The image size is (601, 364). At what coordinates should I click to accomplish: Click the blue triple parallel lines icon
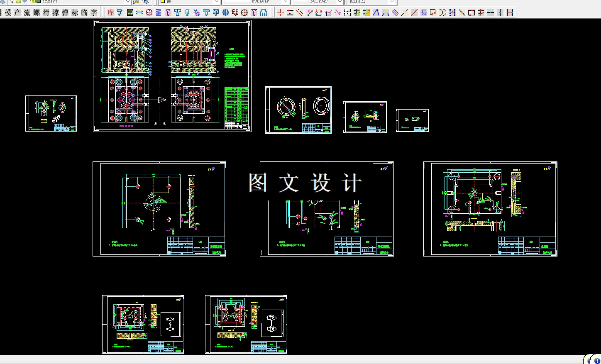click(x=395, y=12)
